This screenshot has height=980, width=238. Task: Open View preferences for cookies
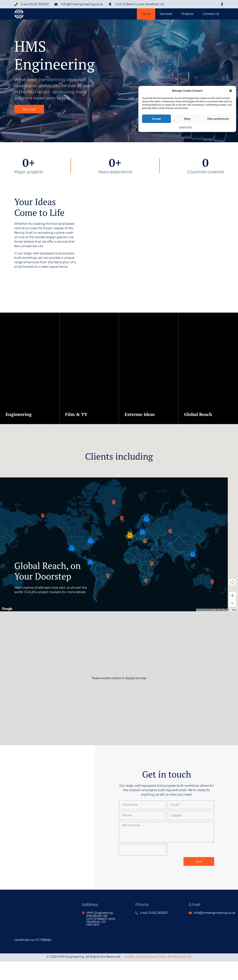218,119
